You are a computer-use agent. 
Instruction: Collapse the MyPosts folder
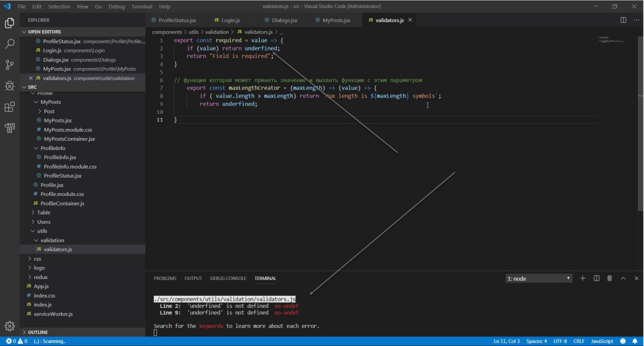click(50, 102)
